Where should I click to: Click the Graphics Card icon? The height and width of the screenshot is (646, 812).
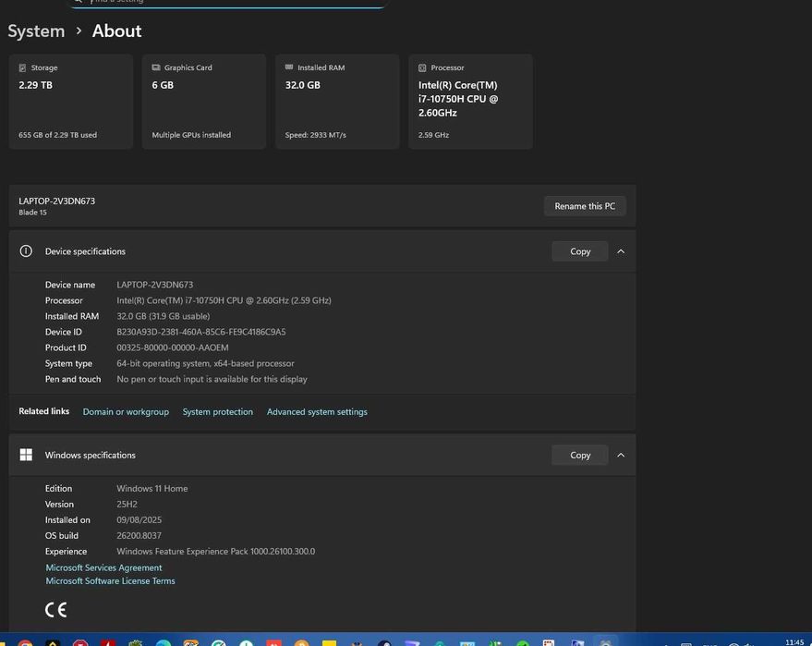(x=156, y=67)
